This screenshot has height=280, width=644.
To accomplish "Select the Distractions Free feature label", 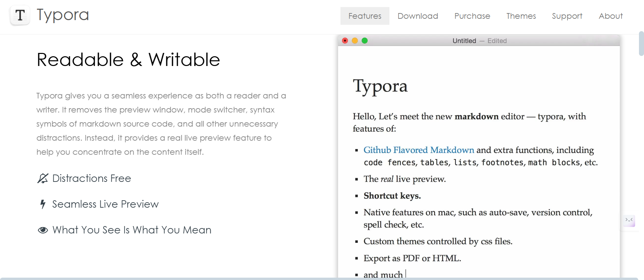I will (x=92, y=178).
